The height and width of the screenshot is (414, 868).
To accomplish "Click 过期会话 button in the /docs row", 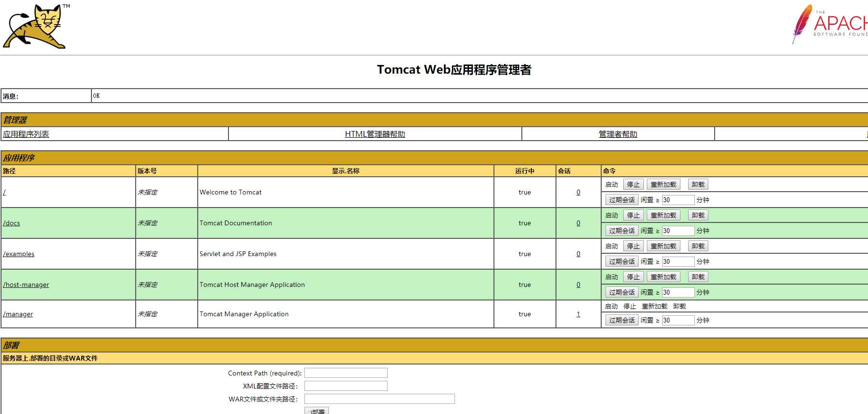I will click(x=622, y=231).
